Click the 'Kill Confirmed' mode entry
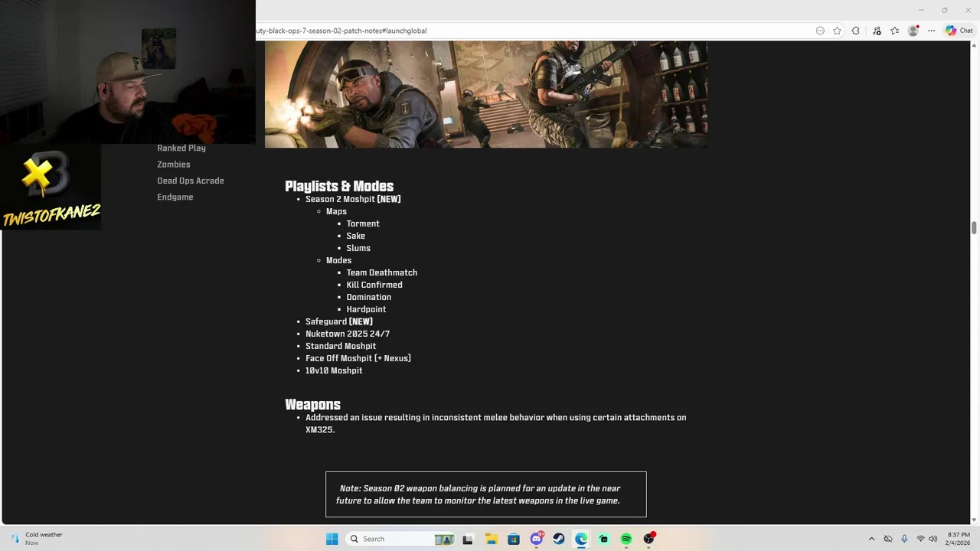 coord(374,285)
